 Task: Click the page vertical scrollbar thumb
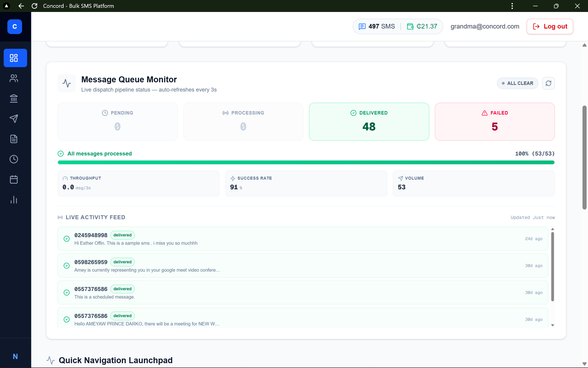pos(585,157)
